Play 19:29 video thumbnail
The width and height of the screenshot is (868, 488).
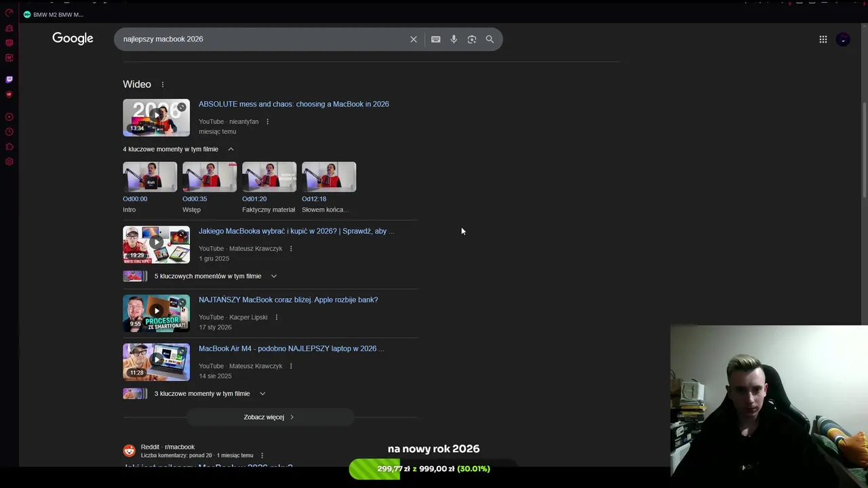[x=156, y=245]
